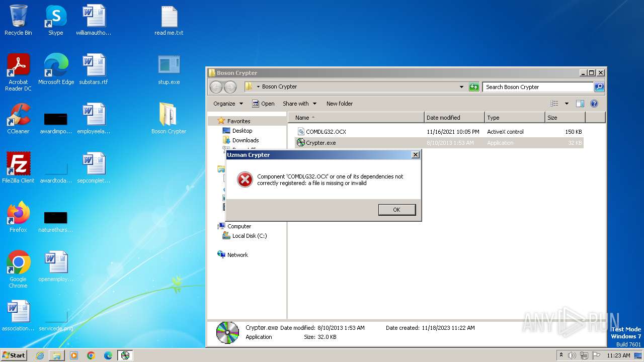Select the Crypter.exe file row
644x362 pixels.
439,143
